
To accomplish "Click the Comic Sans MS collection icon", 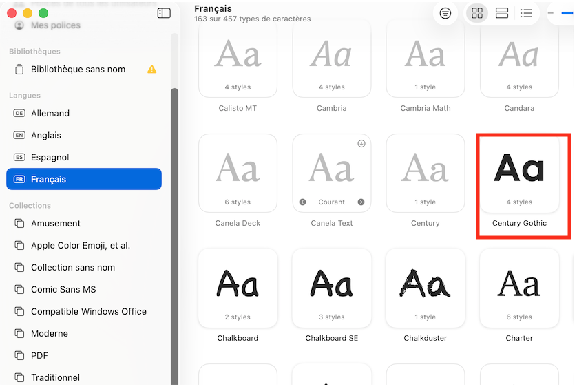I will point(19,289).
